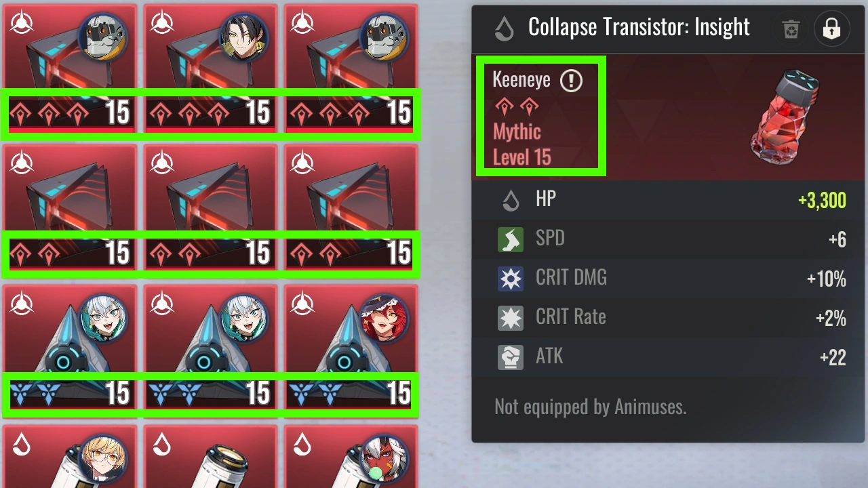This screenshot has height=488, width=868.
Task: Click the HP +3,300 main stat row
Action: pyautogui.click(x=668, y=200)
